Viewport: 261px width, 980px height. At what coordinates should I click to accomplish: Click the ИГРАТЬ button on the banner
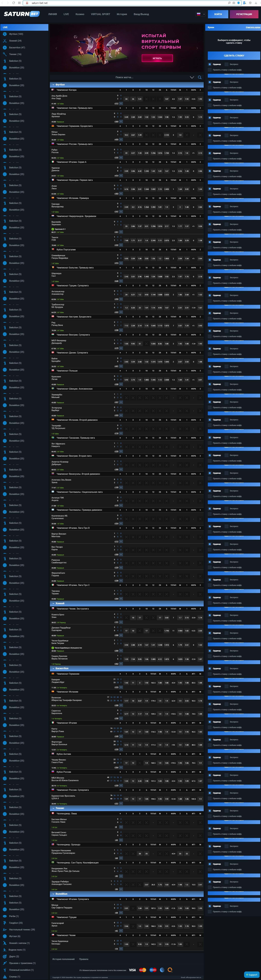coord(157,58)
